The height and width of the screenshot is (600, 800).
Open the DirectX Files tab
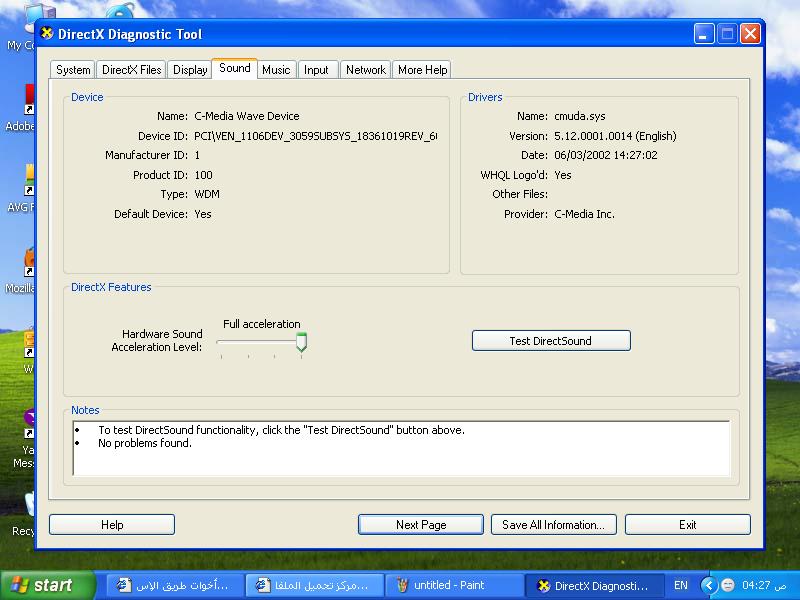tap(132, 70)
